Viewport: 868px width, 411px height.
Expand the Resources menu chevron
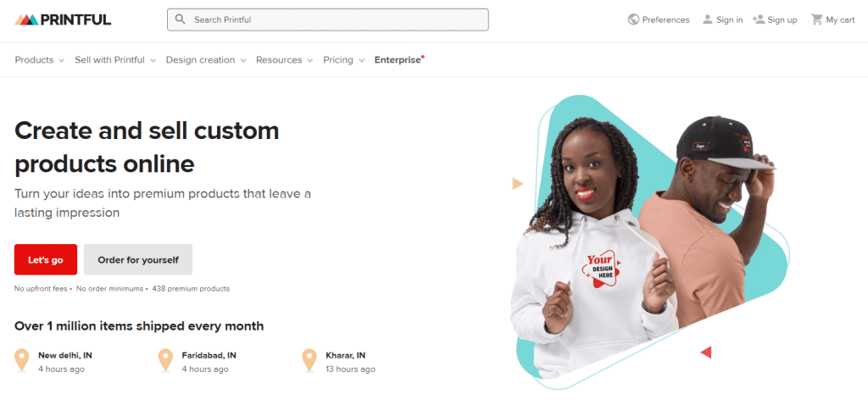310,60
